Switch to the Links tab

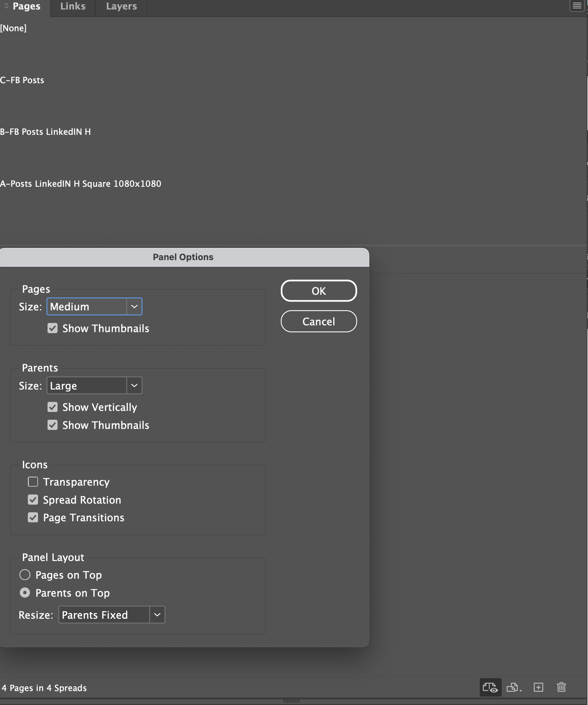[72, 6]
